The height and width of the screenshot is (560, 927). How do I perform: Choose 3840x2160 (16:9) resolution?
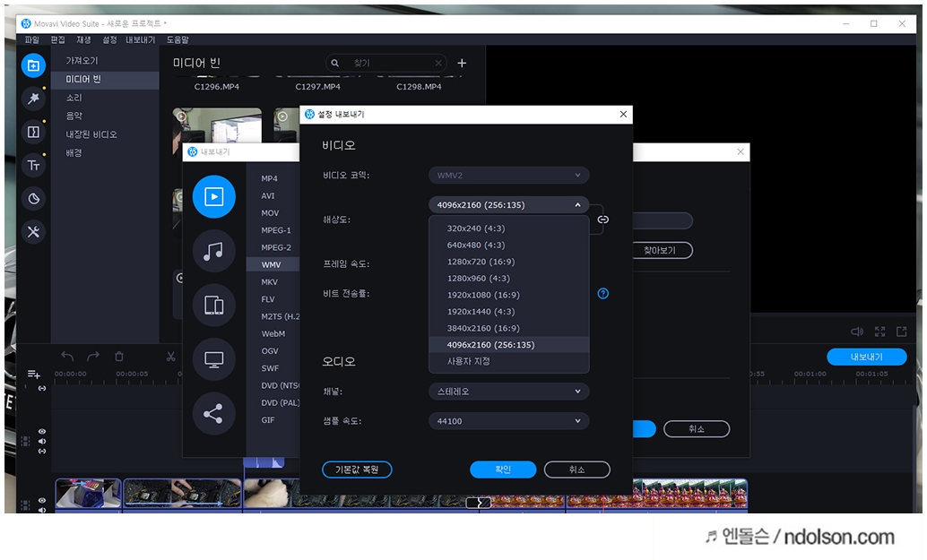click(x=508, y=328)
